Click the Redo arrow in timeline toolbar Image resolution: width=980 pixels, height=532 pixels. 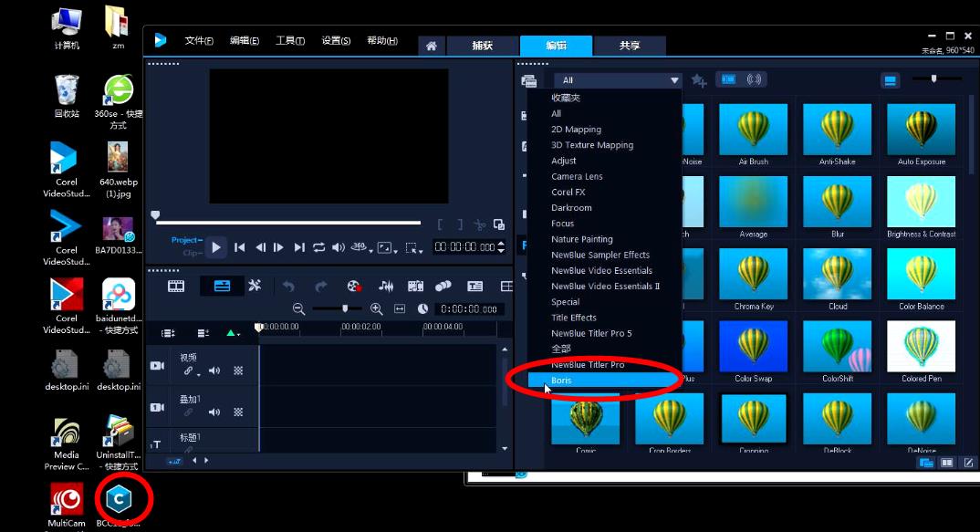pyautogui.click(x=320, y=287)
